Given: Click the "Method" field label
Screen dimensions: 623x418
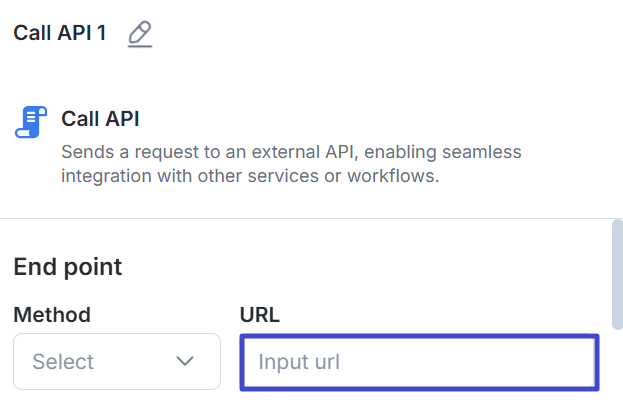Looking at the screenshot, I should [x=52, y=315].
